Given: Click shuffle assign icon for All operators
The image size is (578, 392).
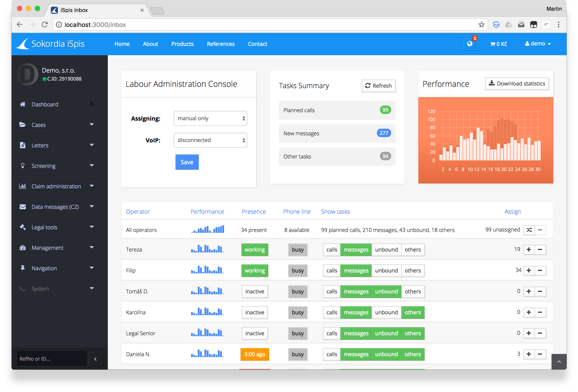Looking at the screenshot, I should coord(529,230).
